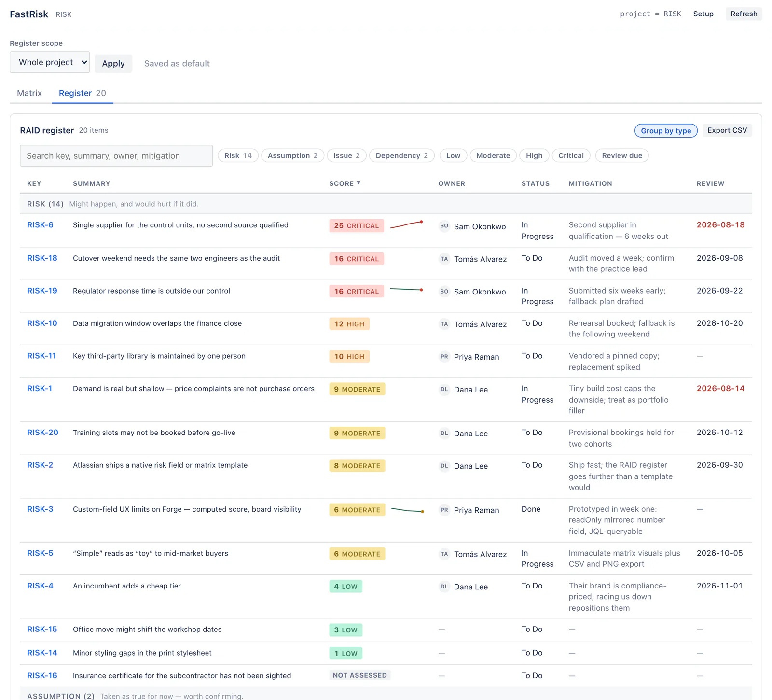The height and width of the screenshot is (700, 772).
Task: Filter by Critical severity chip
Action: coord(571,155)
